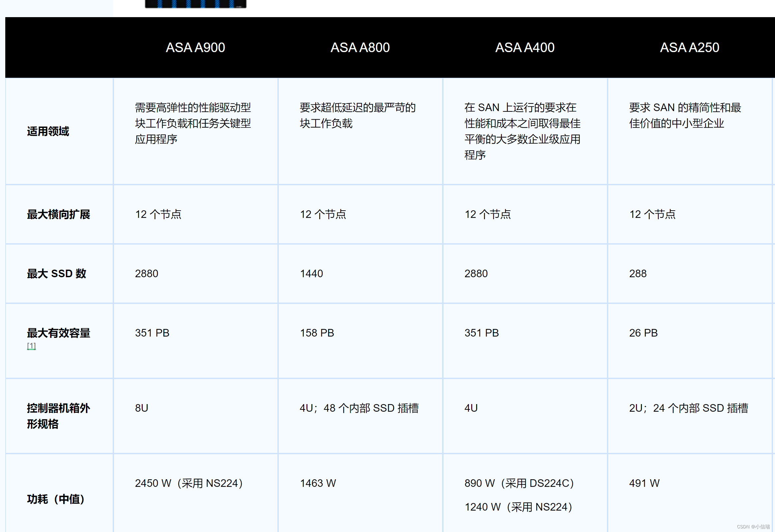Click the storage product thumbnail image at top
Viewport: 775px width, 532px height.
coord(196,4)
